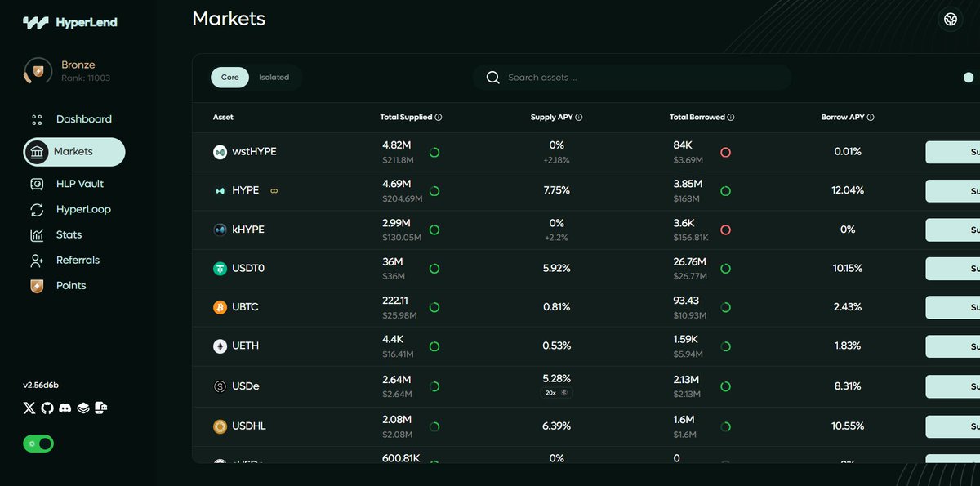Click the UBTC total supplied 222.11
The width and height of the screenshot is (980, 486).
tap(394, 301)
